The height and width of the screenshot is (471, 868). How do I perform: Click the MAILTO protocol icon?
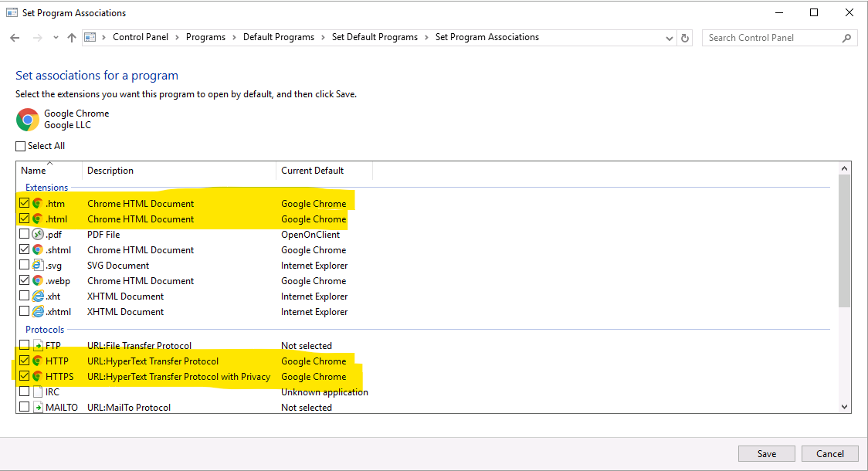(38, 408)
